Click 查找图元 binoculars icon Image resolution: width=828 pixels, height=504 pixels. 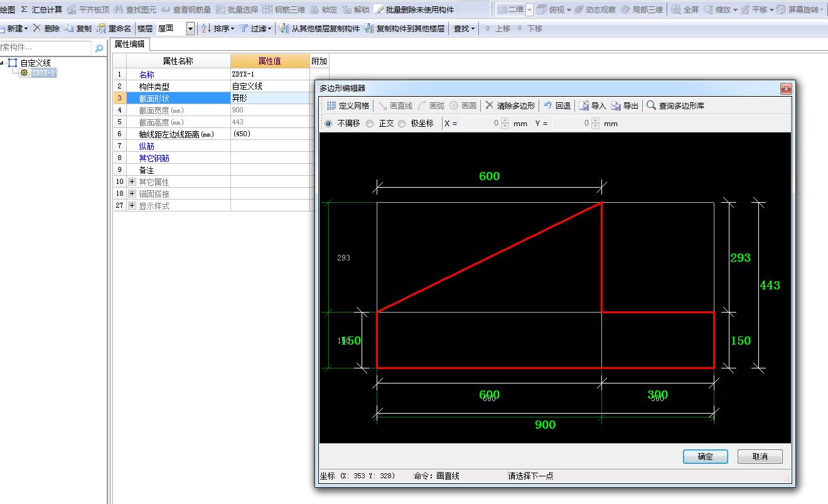pyautogui.click(x=119, y=9)
